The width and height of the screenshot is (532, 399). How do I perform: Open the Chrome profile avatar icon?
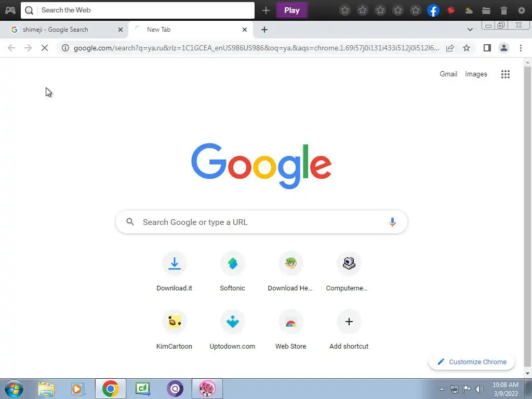[504, 48]
